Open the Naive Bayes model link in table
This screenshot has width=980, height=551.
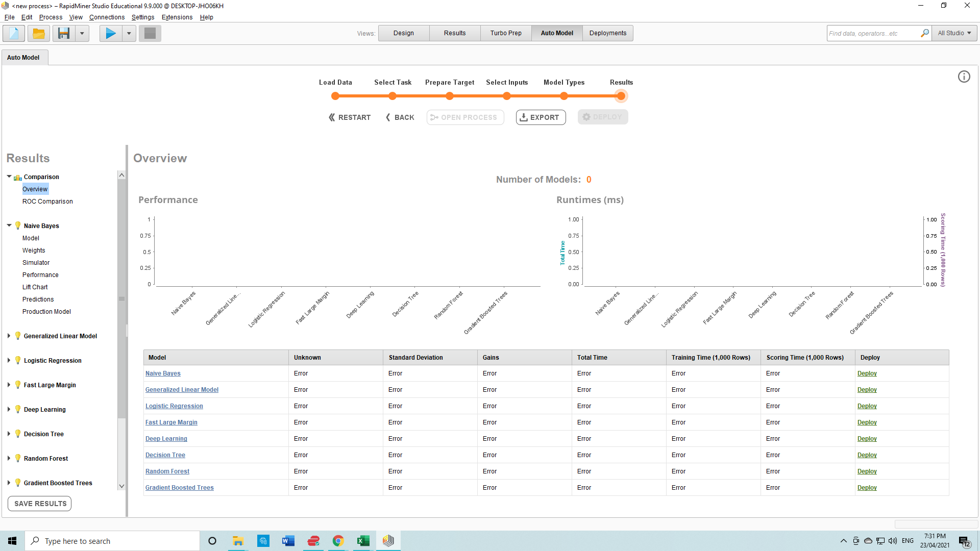click(x=163, y=373)
